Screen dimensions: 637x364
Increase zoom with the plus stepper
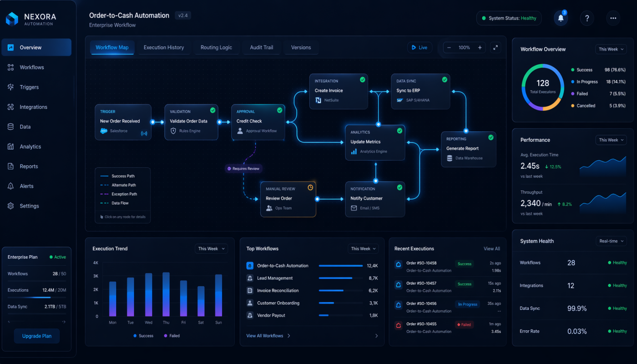[480, 47]
